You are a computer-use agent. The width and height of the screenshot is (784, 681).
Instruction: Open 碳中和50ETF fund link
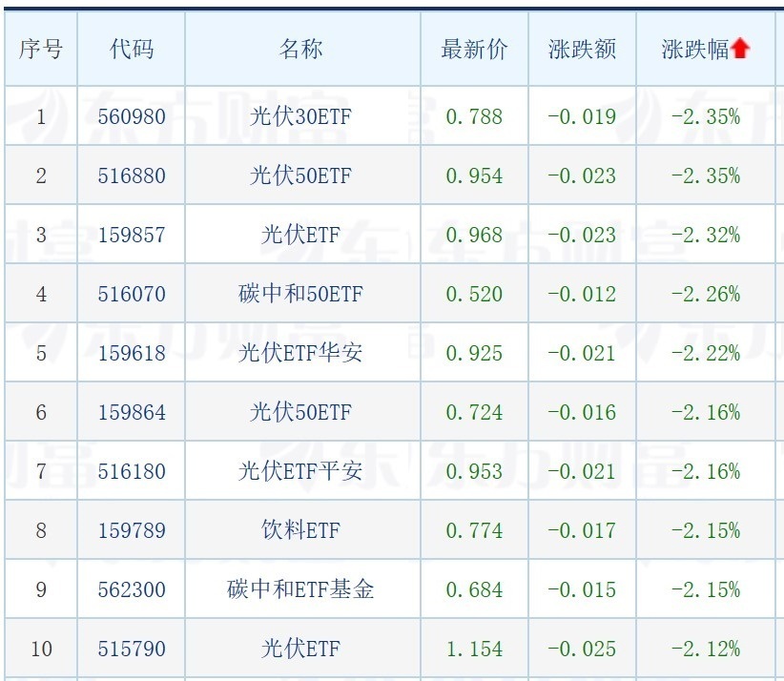[301, 294]
